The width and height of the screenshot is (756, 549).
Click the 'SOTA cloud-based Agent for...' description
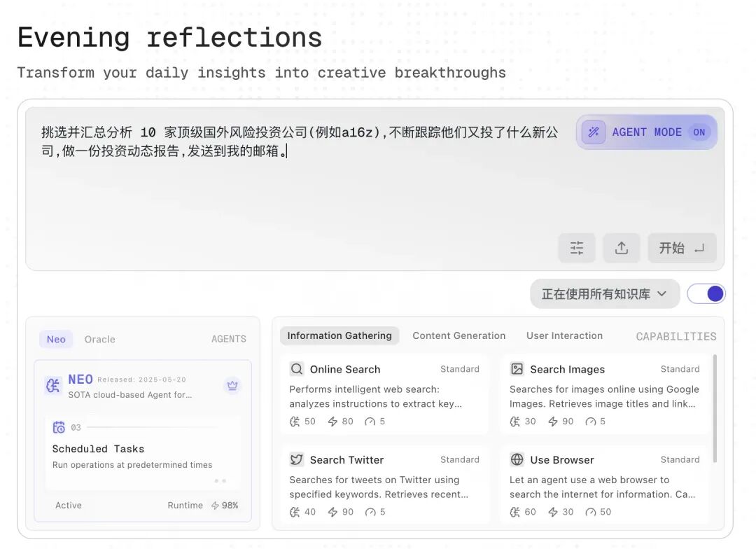coord(130,395)
